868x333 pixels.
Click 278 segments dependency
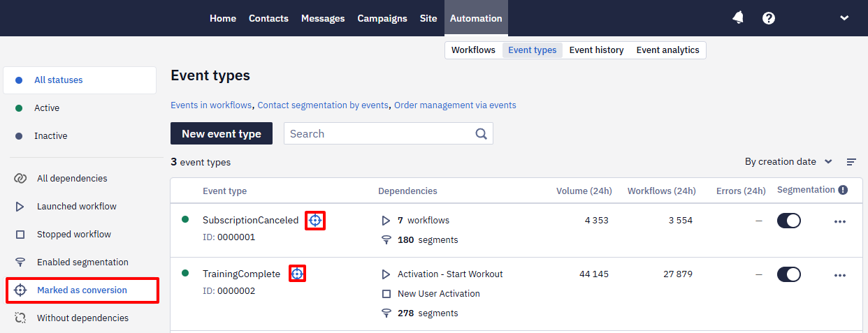pyautogui.click(x=428, y=313)
